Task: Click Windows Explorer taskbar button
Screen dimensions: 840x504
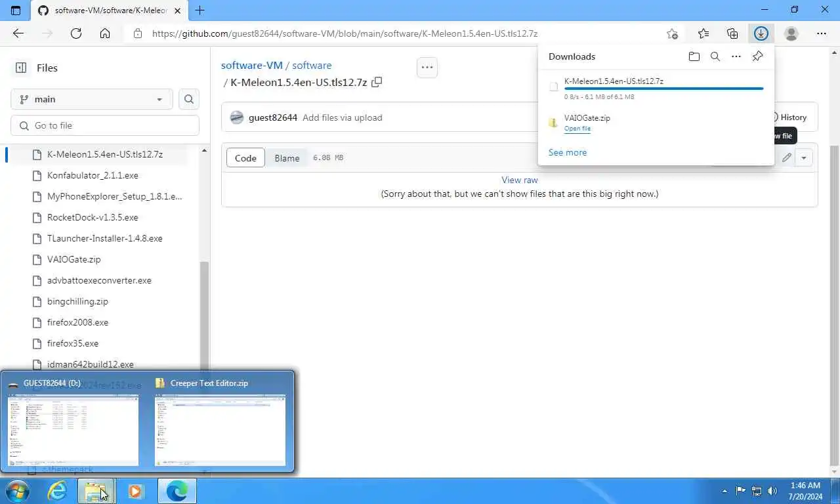Action: click(96, 491)
